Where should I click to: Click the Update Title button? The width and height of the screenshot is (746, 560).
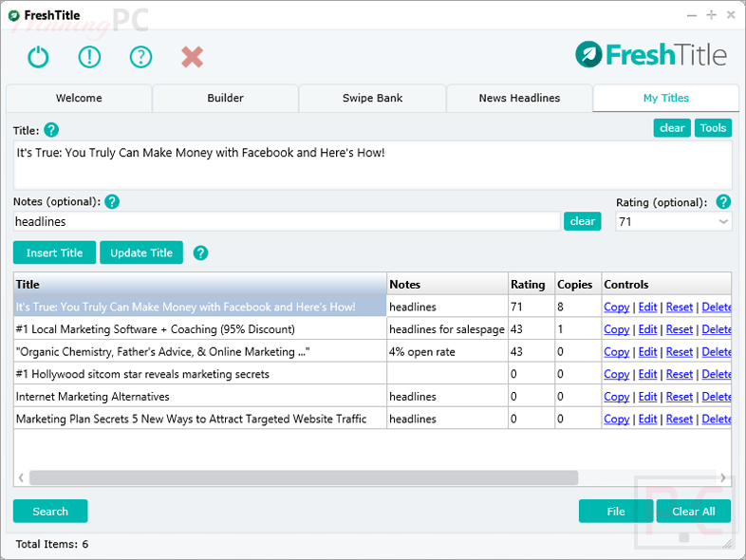(x=141, y=252)
